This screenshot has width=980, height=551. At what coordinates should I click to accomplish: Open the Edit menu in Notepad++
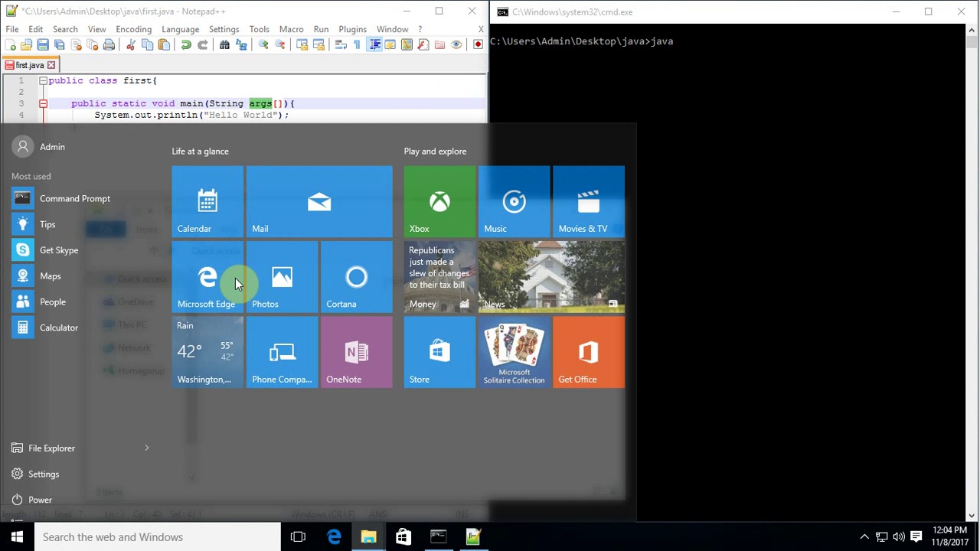(36, 29)
